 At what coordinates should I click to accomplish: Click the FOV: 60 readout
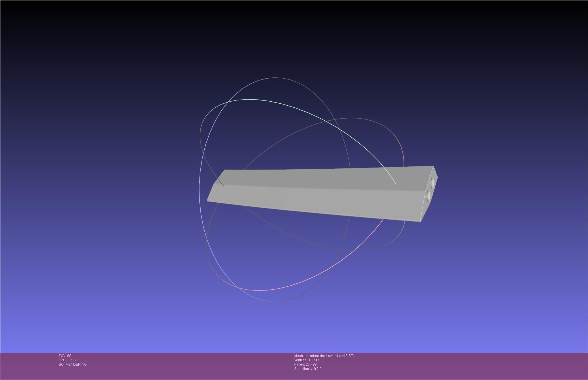65,356
